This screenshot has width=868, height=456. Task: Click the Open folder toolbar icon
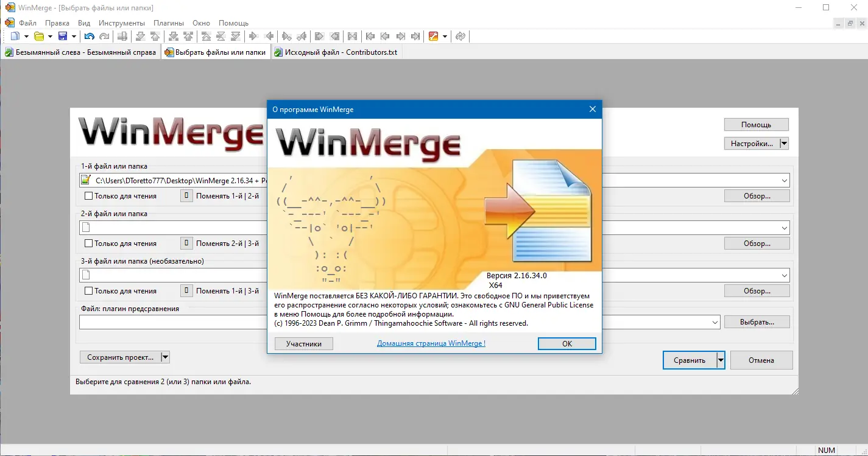39,37
